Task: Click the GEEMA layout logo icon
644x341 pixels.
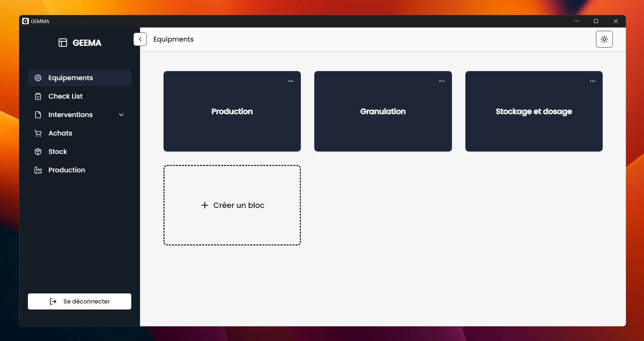Action: pos(63,43)
